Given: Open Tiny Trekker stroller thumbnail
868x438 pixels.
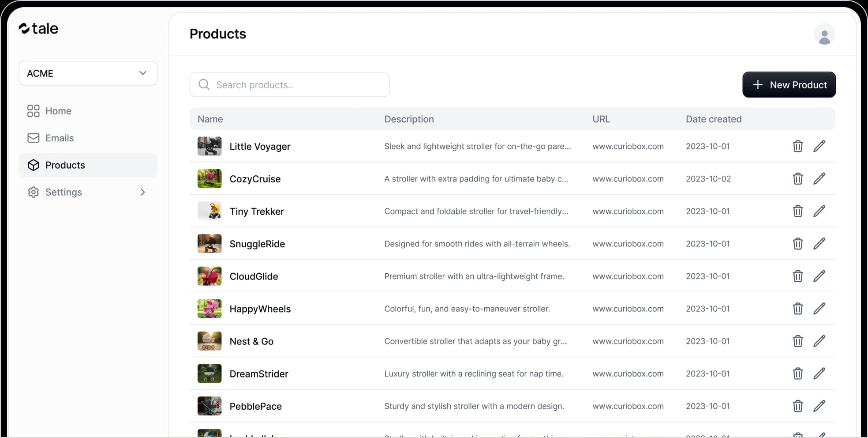Looking at the screenshot, I should (210, 211).
